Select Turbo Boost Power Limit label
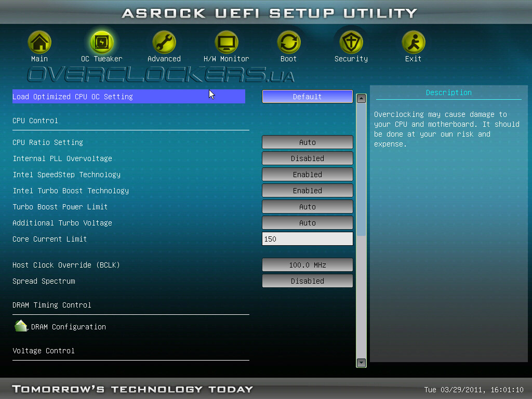Image resolution: width=532 pixels, height=399 pixels. pyautogui.click(x=60, y=207)
